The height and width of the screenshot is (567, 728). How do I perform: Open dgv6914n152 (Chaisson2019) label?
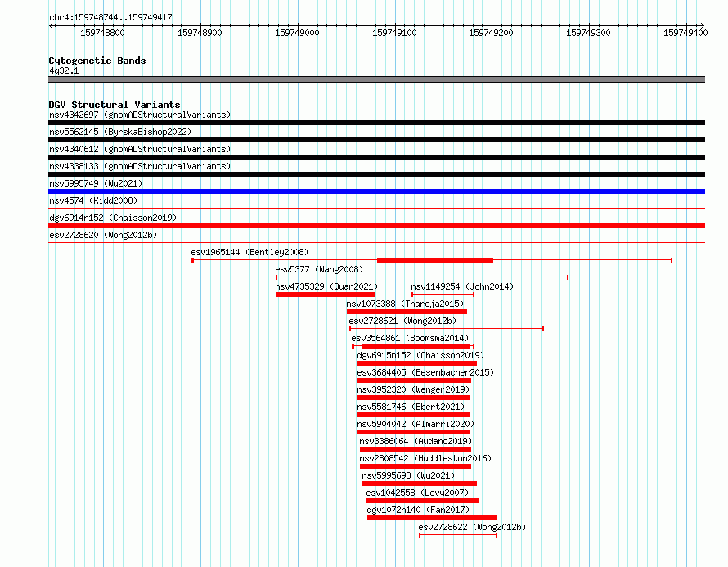click(113, 218)
